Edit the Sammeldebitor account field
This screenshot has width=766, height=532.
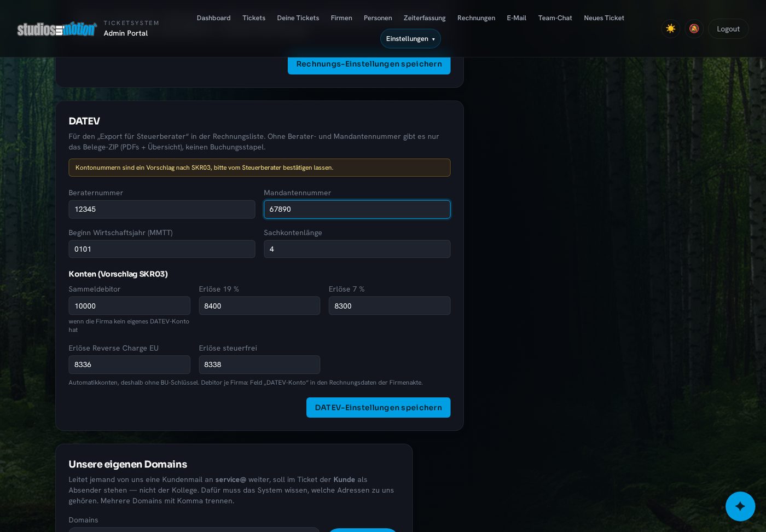129,306
